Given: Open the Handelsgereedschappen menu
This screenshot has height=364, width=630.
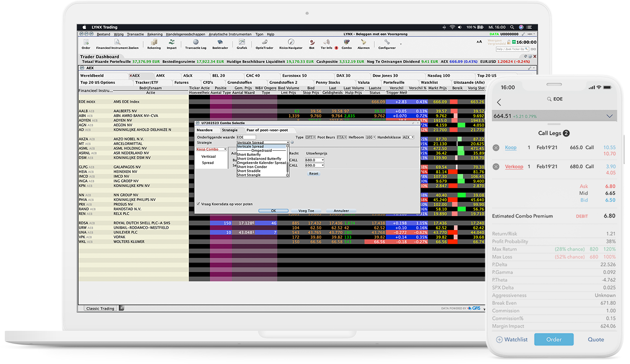Looking at the screenshot, I should click(x=185, y=34).
